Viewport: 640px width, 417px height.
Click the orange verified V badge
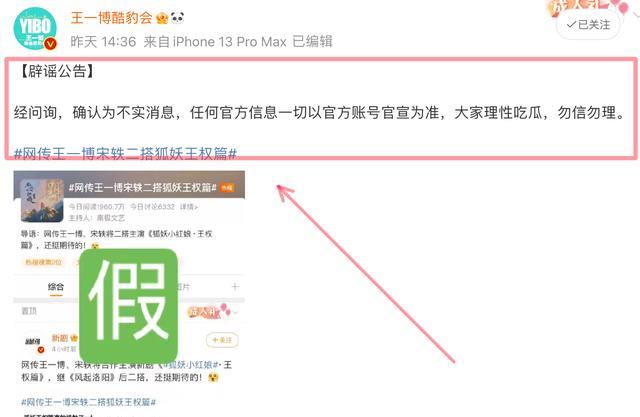[x=50, y=43]
